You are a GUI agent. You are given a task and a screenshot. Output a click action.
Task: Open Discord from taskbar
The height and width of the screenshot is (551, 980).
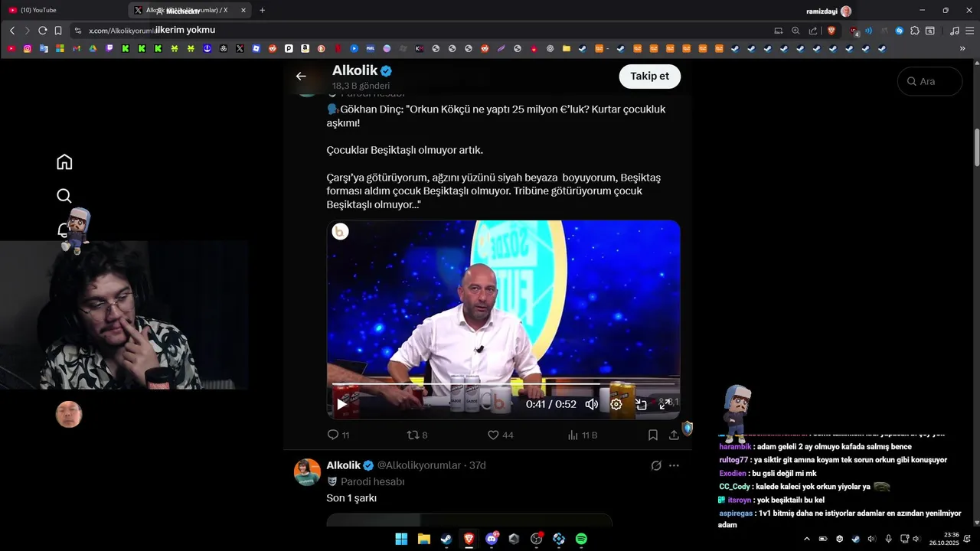(492, 539)
